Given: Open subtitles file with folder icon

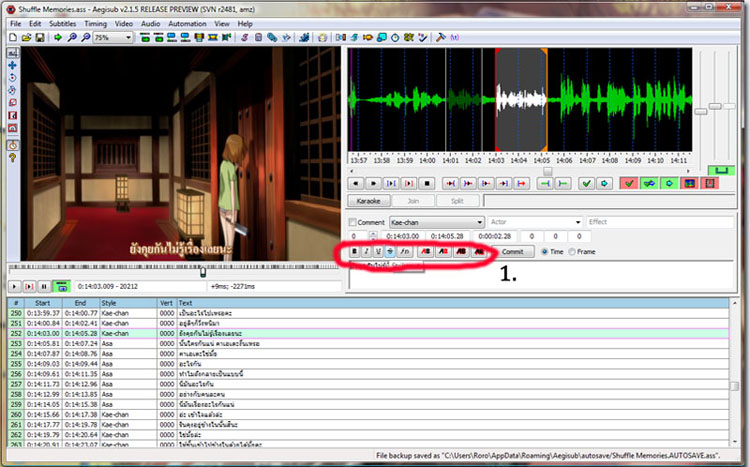Looking at the screenshot, I should [26, 37].
